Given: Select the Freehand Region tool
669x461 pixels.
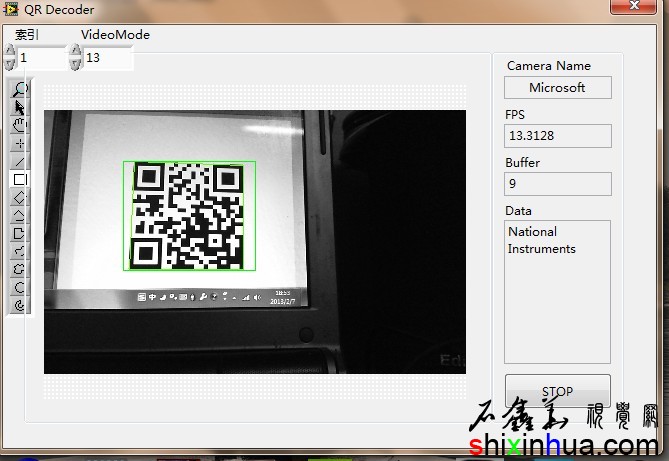Looking at the screenshot, I should pyautogui.click(x=19, y=269).
